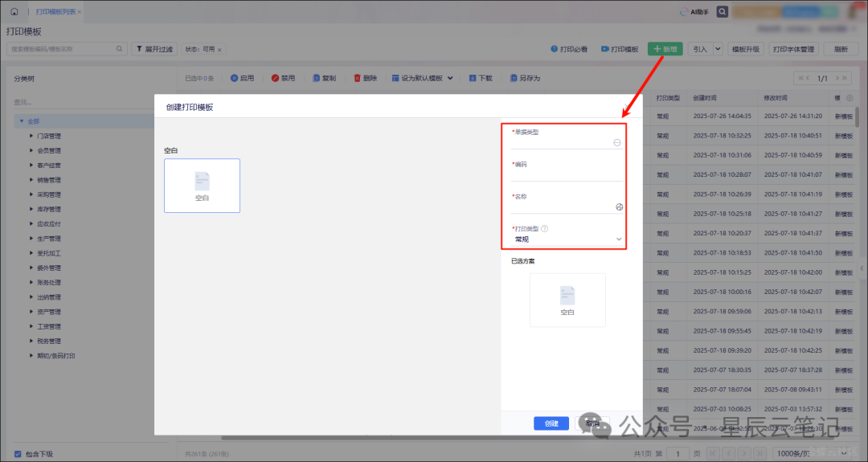This screenshot has width=868, height=462.
Task: Click the blue 创建 button
Action: click(551, 423)
